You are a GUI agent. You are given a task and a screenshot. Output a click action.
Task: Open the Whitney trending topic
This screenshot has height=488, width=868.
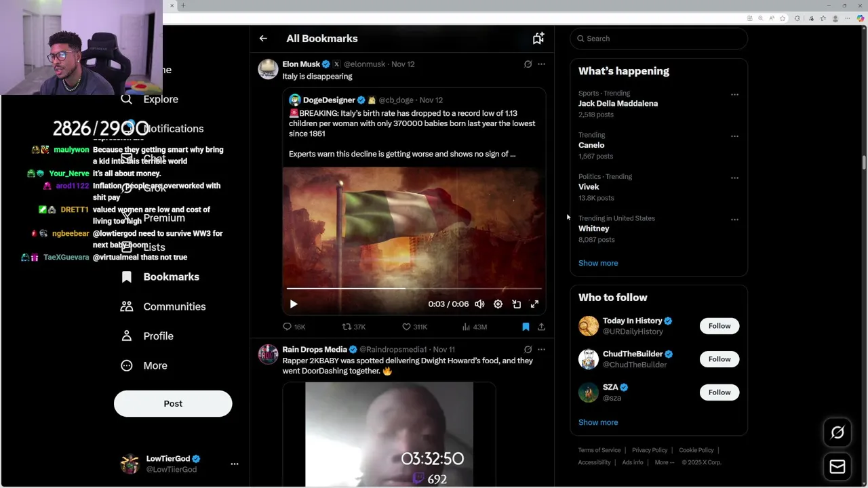tap(593, 228)
